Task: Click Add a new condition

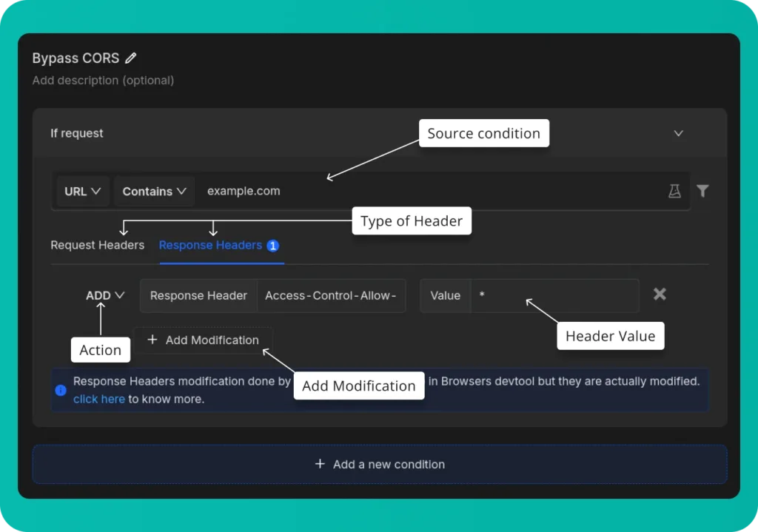Action: click(x=380, y=465)
